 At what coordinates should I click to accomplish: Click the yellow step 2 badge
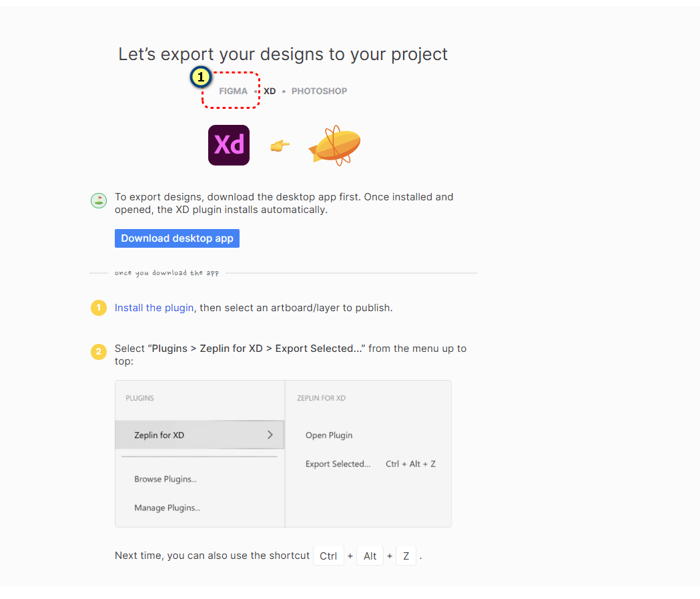(x=99, y=352)
